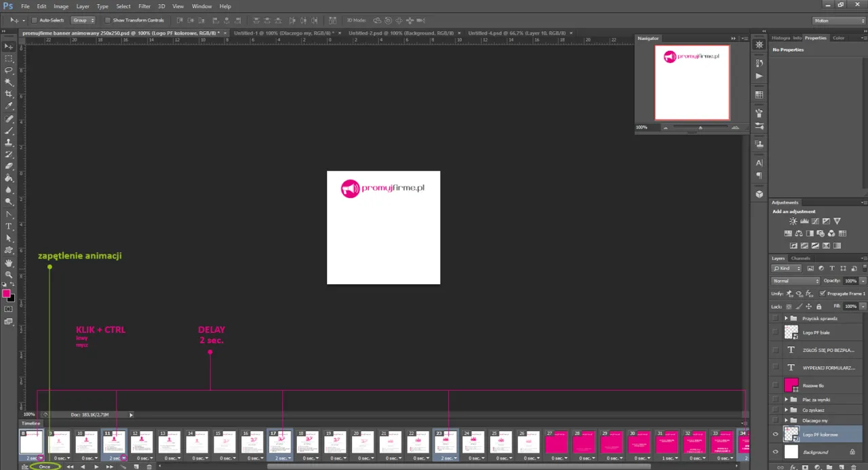Select the Brush tool
Viewport: 868px width, 470px height.
point(9,129)
